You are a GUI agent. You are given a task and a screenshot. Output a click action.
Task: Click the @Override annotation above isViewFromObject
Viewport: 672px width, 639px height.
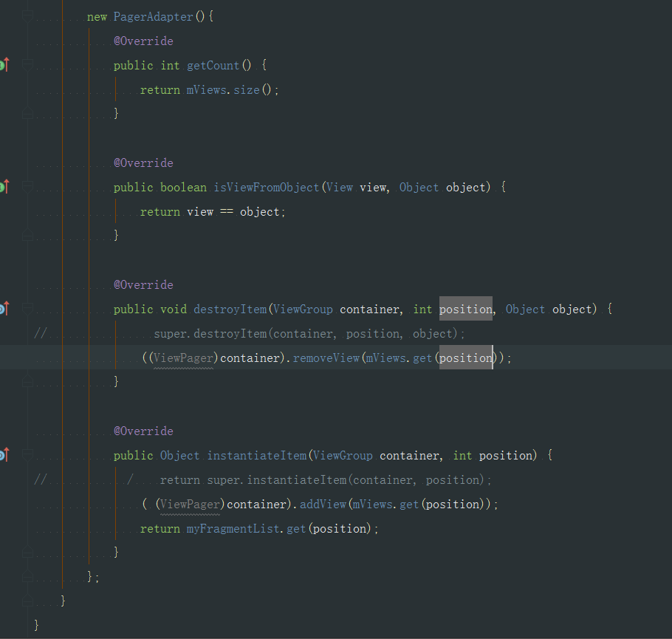(x=143, y=163)
